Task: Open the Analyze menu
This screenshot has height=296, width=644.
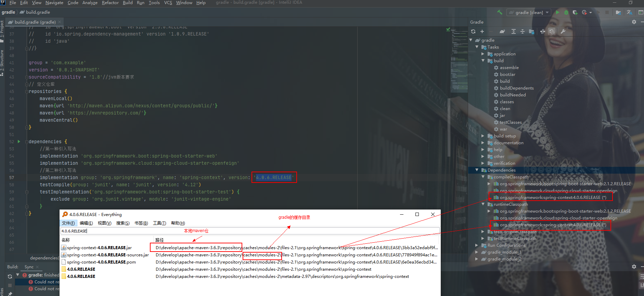Action: pyautogui.click(x=90, y=3)
